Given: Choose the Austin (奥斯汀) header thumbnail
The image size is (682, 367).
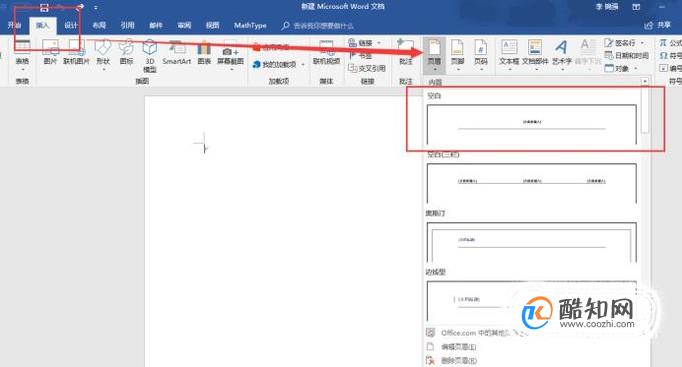Looking at the screenshot, I should [532, 242].
